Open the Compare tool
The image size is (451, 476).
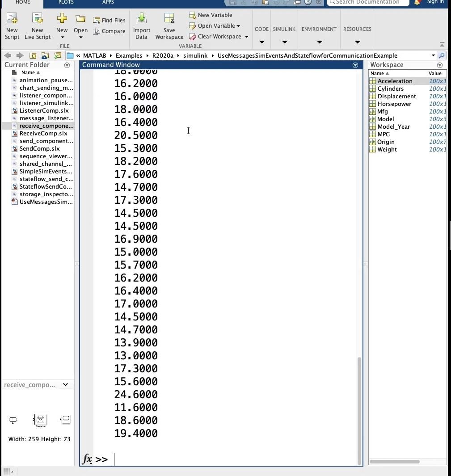click(109, 31)
